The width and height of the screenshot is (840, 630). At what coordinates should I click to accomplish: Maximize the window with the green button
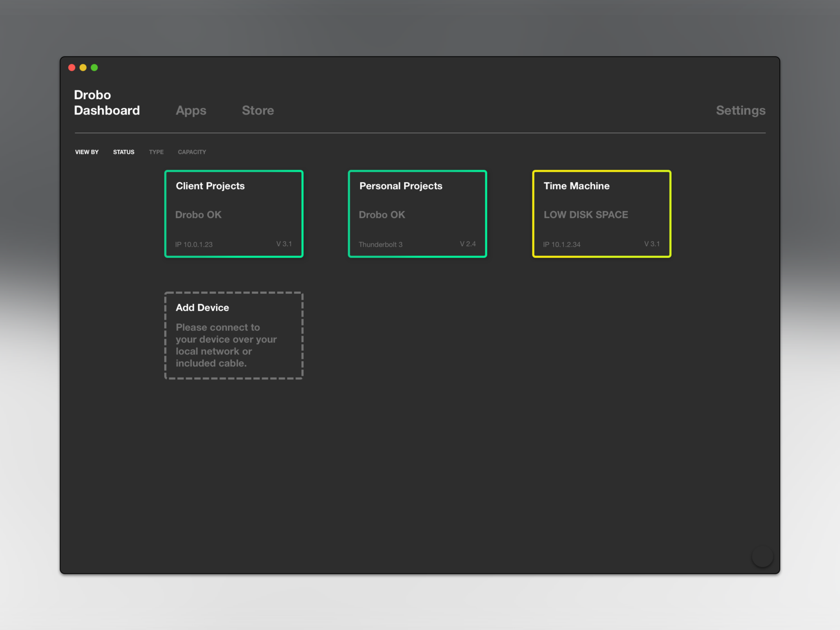click(94, 68)
